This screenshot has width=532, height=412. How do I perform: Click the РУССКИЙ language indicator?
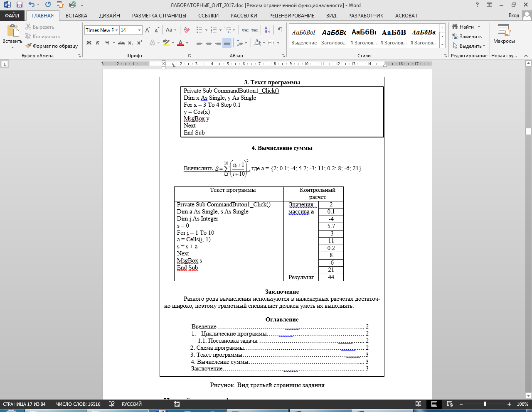tap(132, 404)
